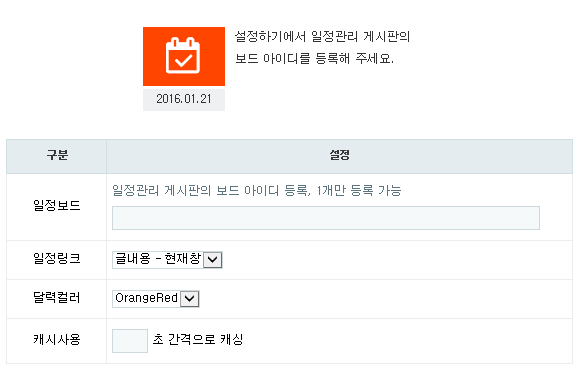Screen dimensions: 578x370
Task: Click the 일정링크 row label
Action: coord(57,258)
